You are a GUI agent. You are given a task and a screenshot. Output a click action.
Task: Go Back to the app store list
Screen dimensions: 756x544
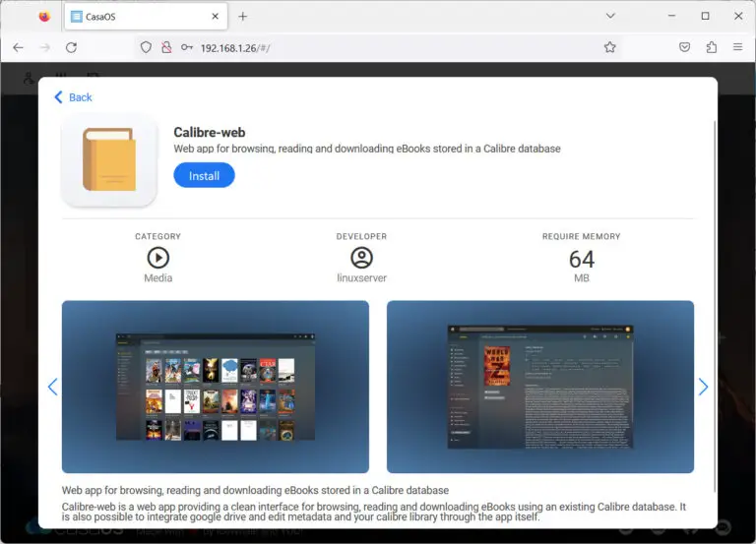[x=73, y=97]
